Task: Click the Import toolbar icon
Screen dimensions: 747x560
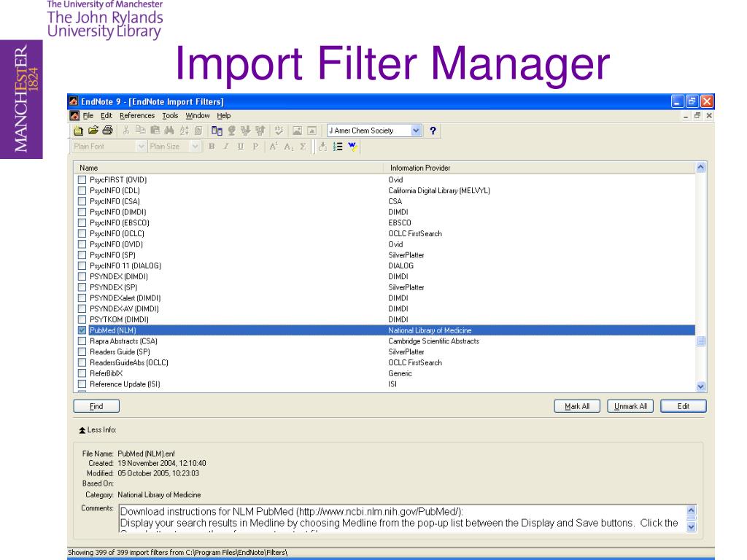Action: (x=246, y=131)
